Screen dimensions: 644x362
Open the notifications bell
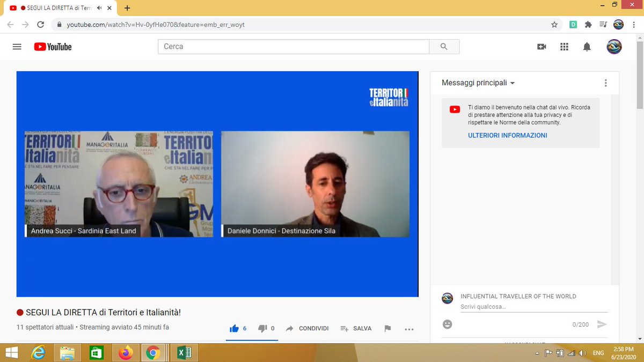pos(587,47)
